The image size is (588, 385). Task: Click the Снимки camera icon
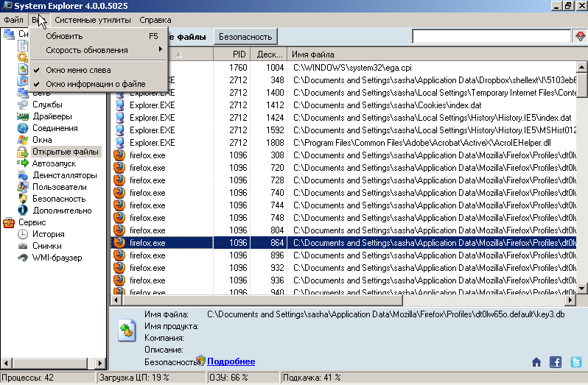pyautogui.click(x=23, y=246)
